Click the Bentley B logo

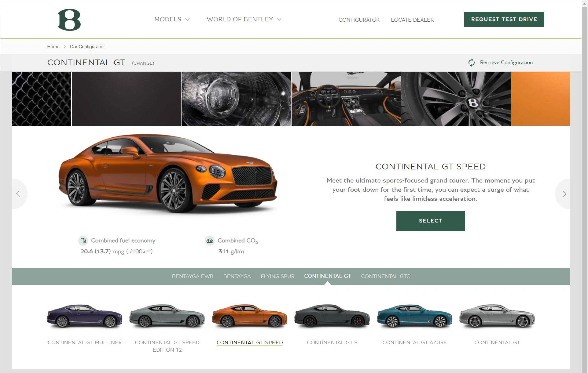point(69,20)
